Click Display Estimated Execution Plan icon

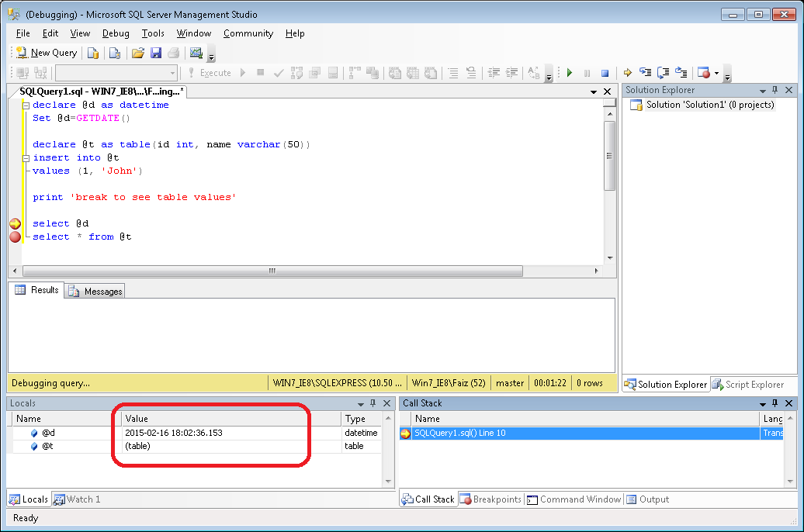(297, 73)
